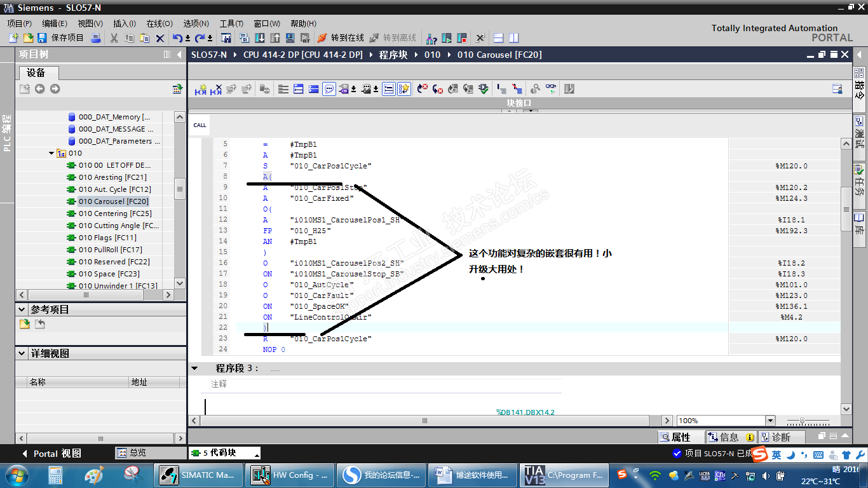868x488 pixels.
Task: Open the 项目(P) menu
Action: (x=19, y=24)
